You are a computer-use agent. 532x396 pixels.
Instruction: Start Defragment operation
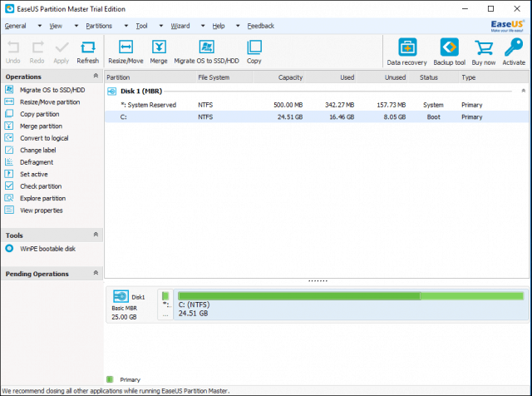coord(37,162)
